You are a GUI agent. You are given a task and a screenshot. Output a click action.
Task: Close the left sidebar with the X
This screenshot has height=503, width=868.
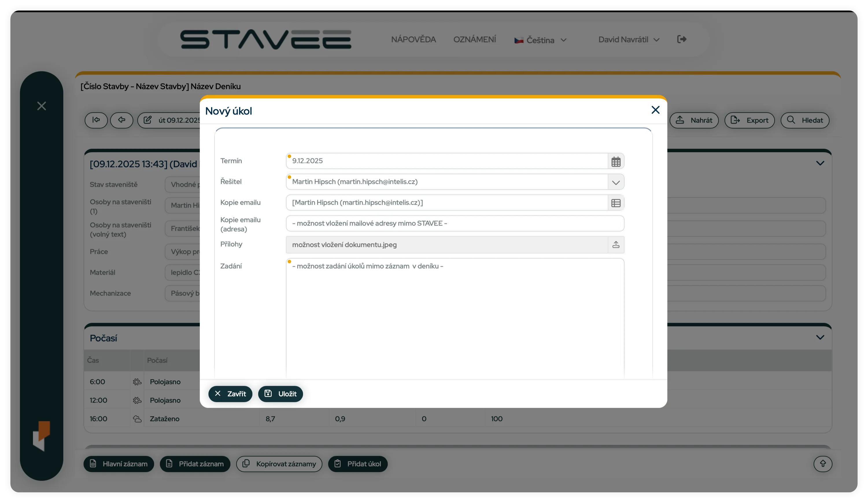pyautogui.click(x=41, y=106)
